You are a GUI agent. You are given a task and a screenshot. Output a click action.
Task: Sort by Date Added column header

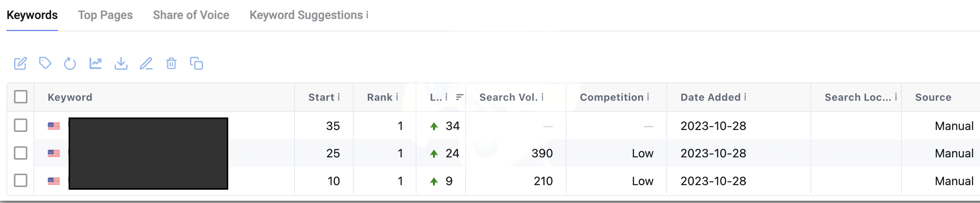[711, 97]
